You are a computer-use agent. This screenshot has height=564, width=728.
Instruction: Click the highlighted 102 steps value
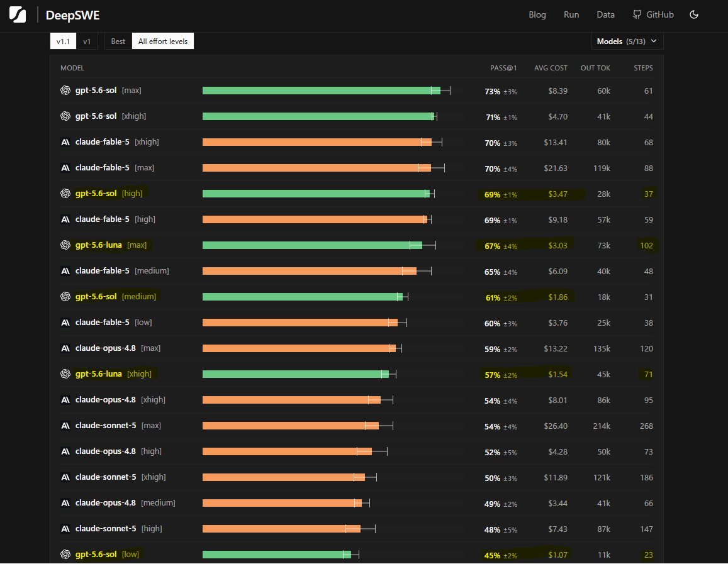[646, 246]
